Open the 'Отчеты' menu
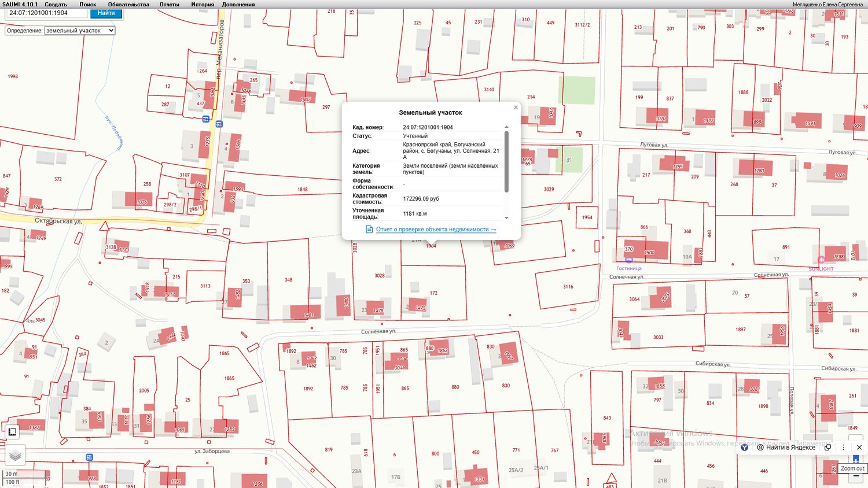Viewport: 868px width, 488px height. coord(170,4)
